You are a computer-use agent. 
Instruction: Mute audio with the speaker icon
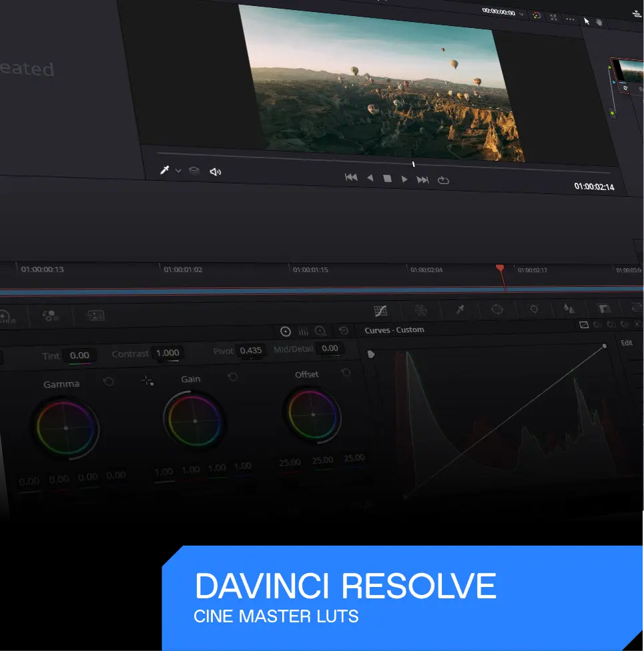[215, 172]
